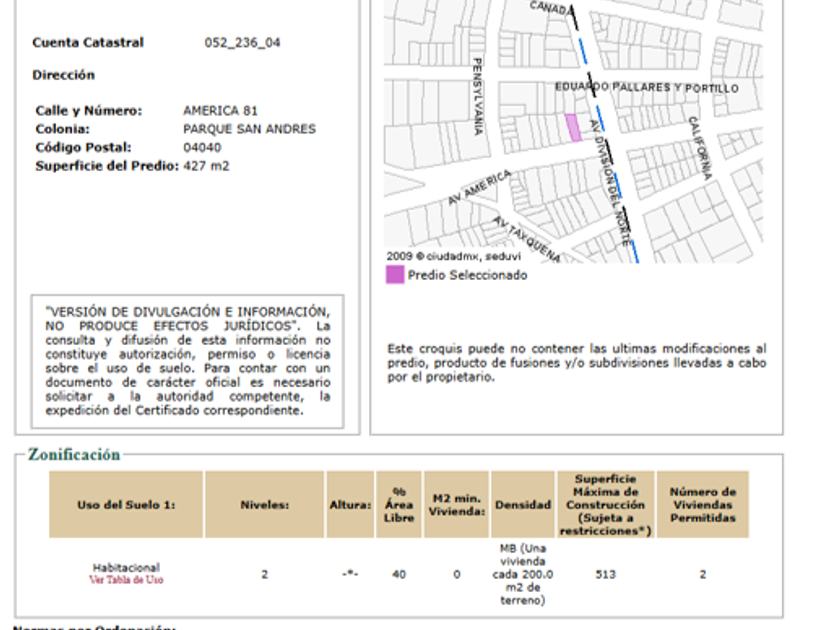Click the Niveles column header
This screenshot has height=630, width=840.
(x=264, y=505)
